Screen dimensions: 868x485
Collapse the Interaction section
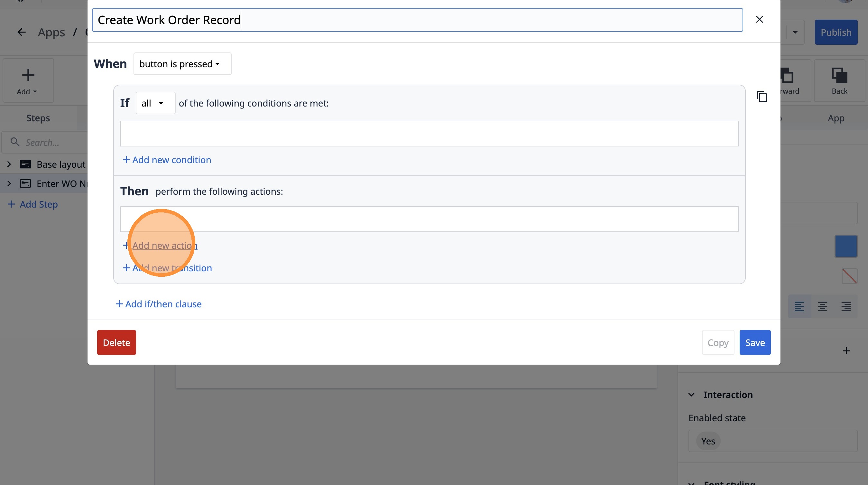tap(691, 395)
